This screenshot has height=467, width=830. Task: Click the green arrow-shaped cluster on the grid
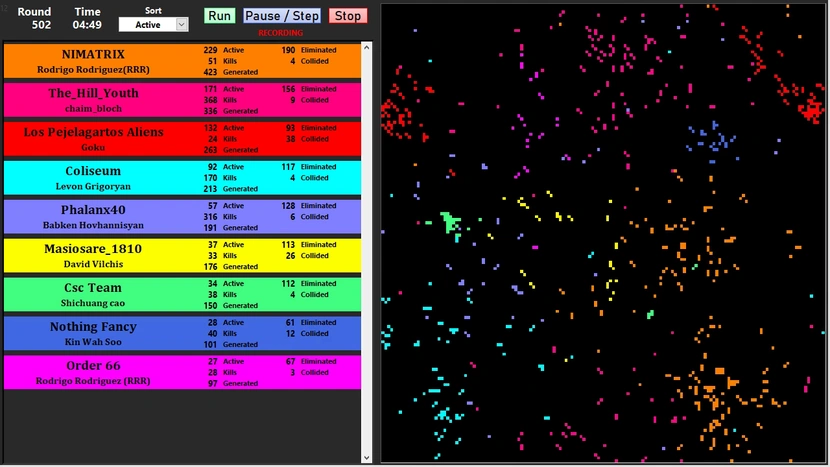[449, 222]
